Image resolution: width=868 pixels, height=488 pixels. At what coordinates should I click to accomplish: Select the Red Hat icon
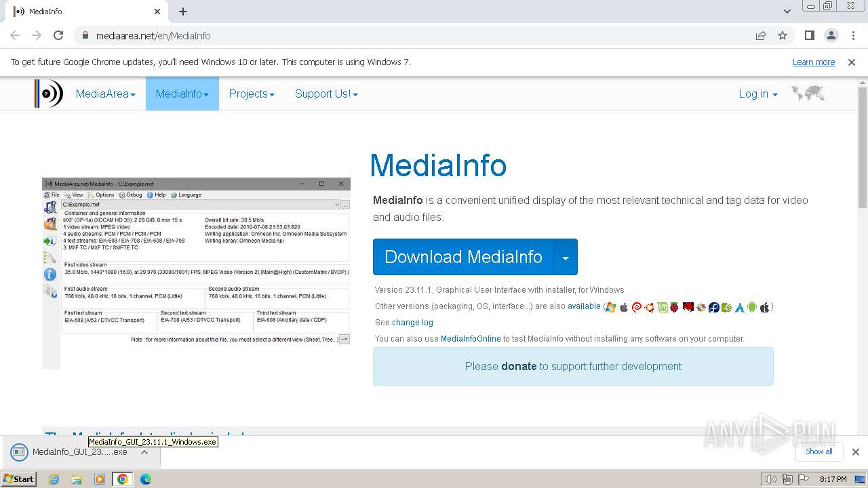(688, 307)
